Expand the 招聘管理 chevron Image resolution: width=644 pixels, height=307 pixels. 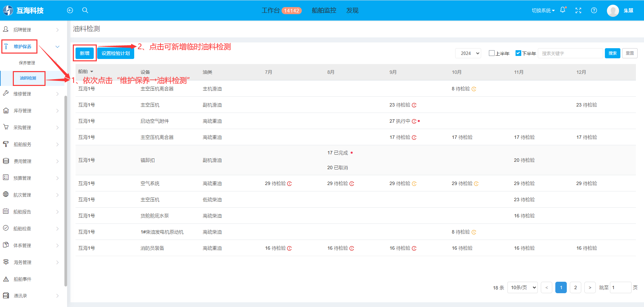[57, 30]
